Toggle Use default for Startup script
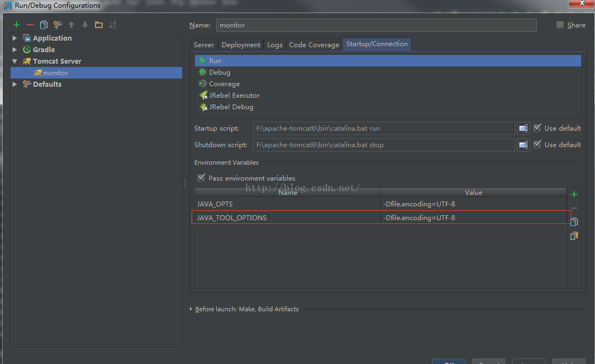 coord(537,128)
